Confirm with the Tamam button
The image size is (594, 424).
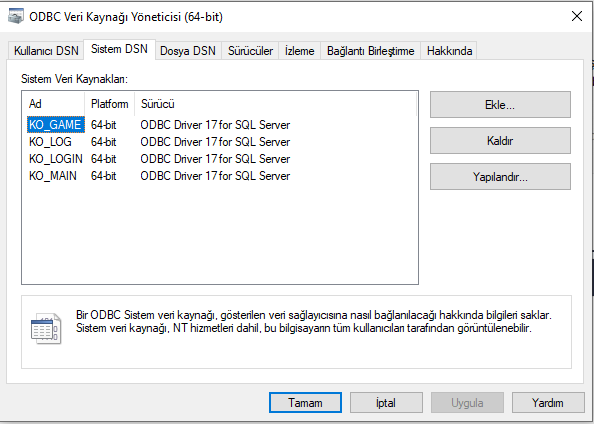(305, 402)
